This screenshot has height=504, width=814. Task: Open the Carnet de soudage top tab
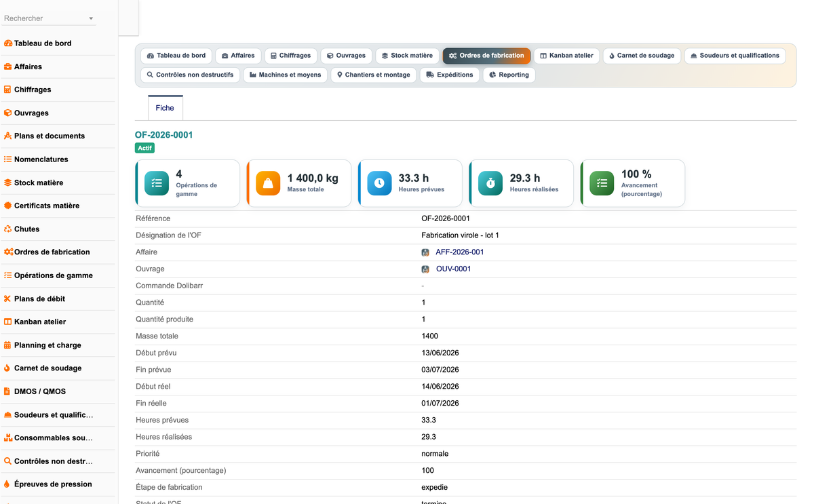tap(642, 56)
